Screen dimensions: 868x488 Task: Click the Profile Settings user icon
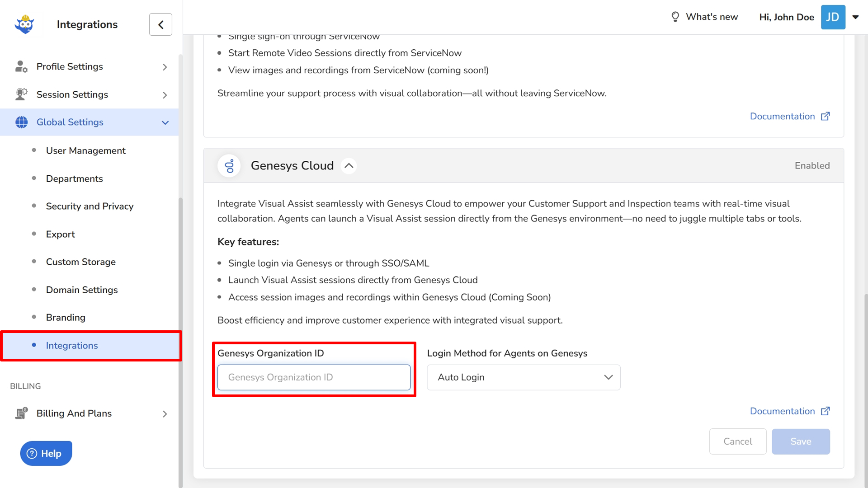(21, 67)
